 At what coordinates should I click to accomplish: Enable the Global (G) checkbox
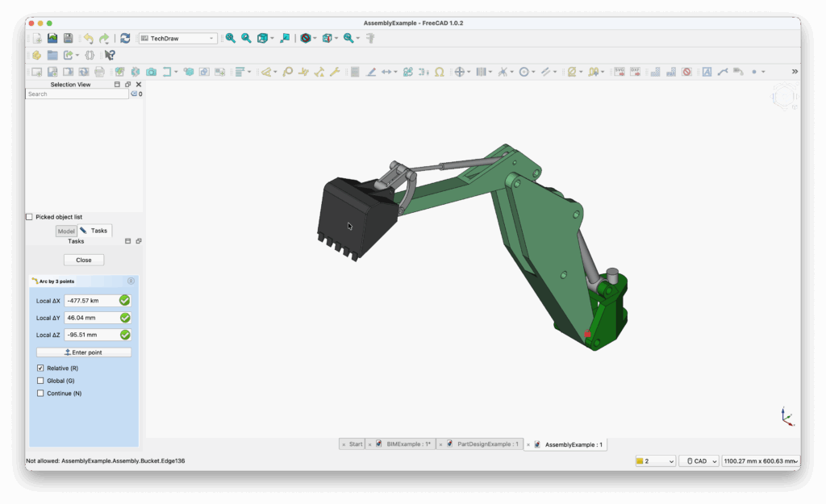(40, 380)
